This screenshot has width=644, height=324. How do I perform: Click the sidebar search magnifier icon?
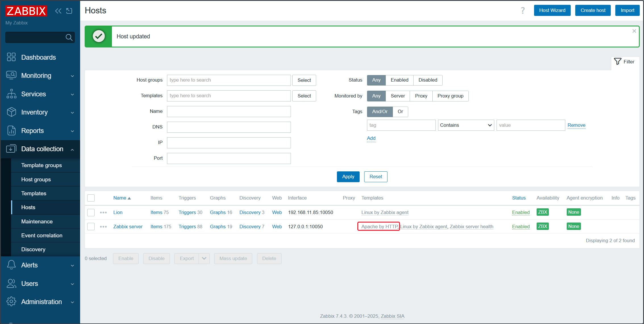(x=69, y=37)
